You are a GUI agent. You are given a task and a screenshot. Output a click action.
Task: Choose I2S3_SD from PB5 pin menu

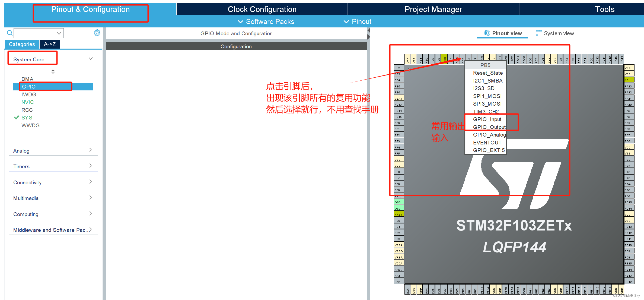point(484,88)
